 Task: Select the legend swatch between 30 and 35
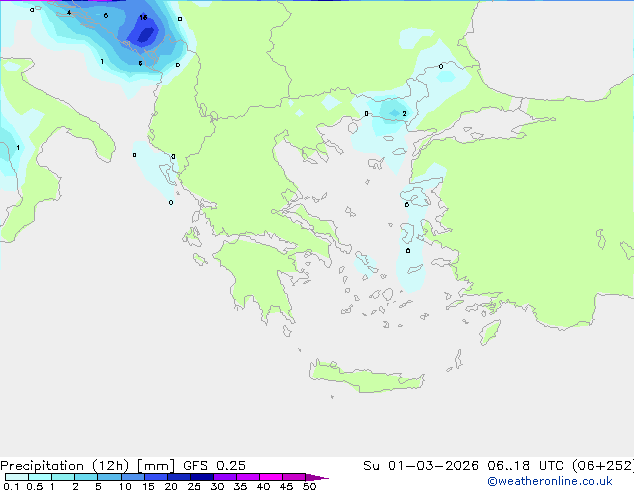tap(224, 477)
